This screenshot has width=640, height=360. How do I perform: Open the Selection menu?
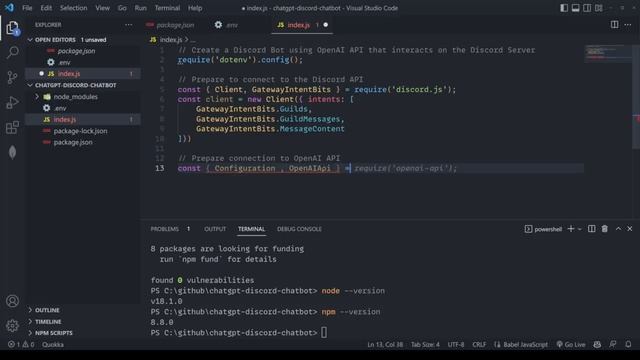coord(73,8)
